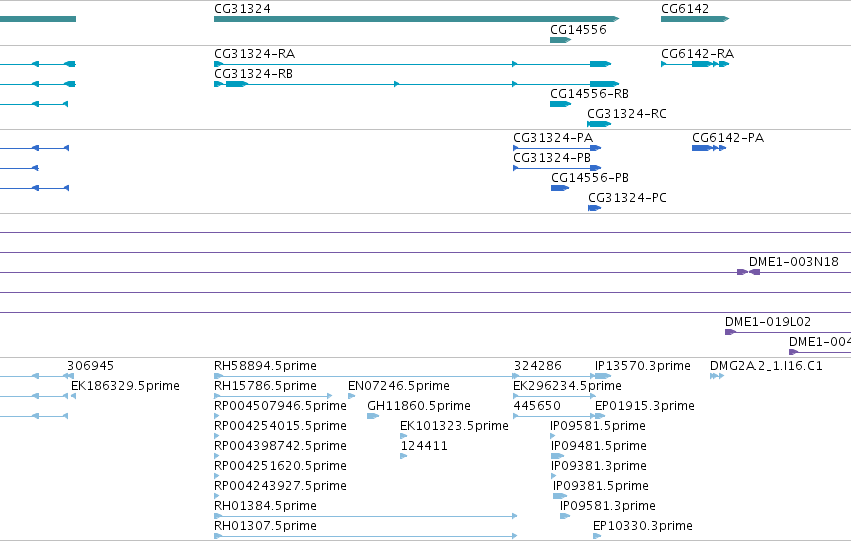Screen dimensions: 851x541
Task: Select protein CG31324-PC
Action: (595, 208)
